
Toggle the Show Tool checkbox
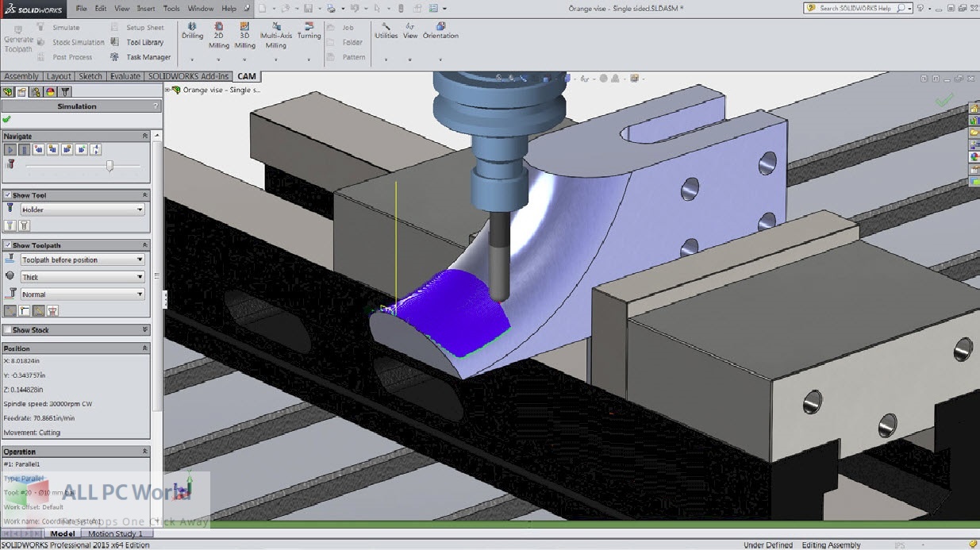[8, 195]
